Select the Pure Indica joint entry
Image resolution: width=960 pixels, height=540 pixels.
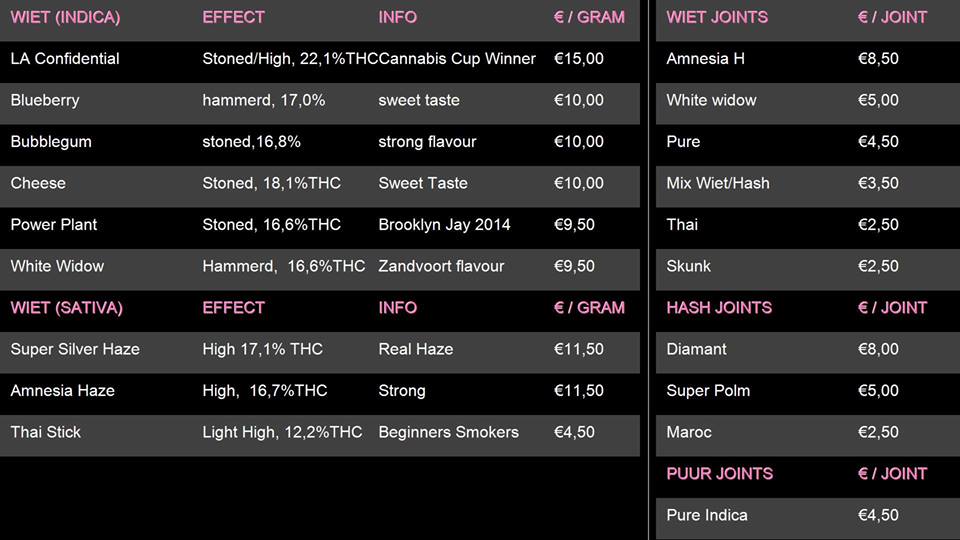(707, 515)
